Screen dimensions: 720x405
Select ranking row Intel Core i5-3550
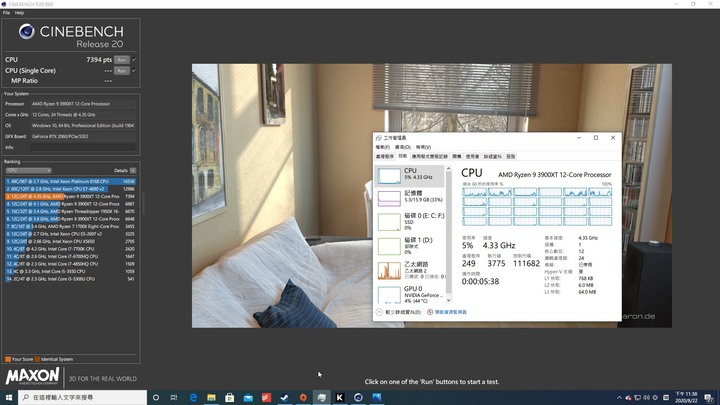70,271
